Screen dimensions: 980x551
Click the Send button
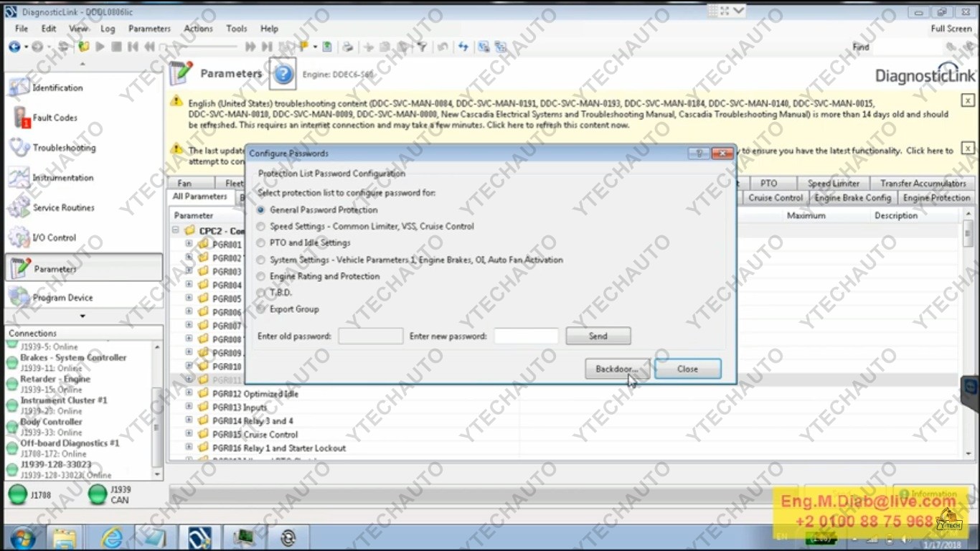click(598, 336)
